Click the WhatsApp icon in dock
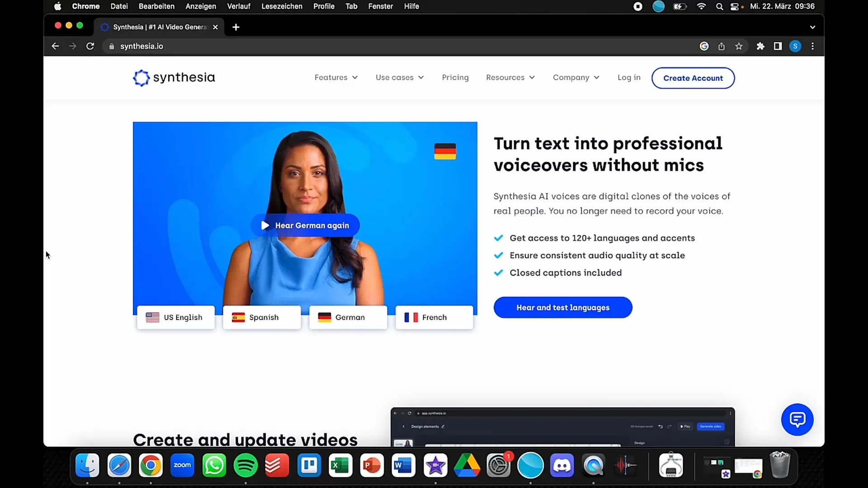Screen dimensions: 868x488 pyautogui.click(x=214, y=465)
